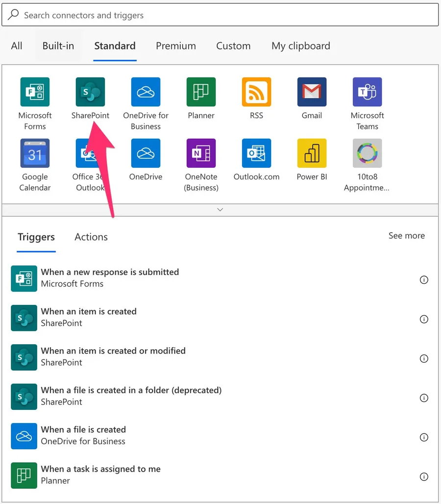Open the Planner connector
The image size is (441, 504).
[x=201, y=92]
